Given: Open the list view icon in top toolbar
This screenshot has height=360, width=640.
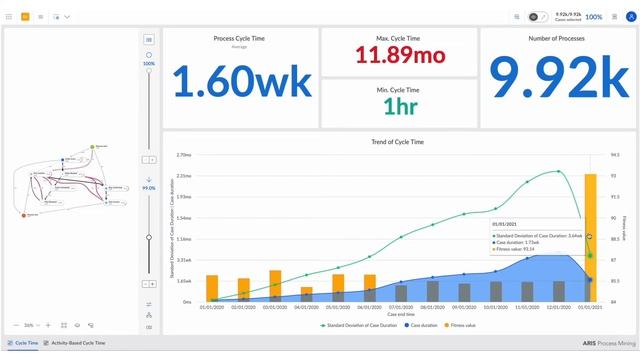Looking at the screenshot, I should (40, 17).
